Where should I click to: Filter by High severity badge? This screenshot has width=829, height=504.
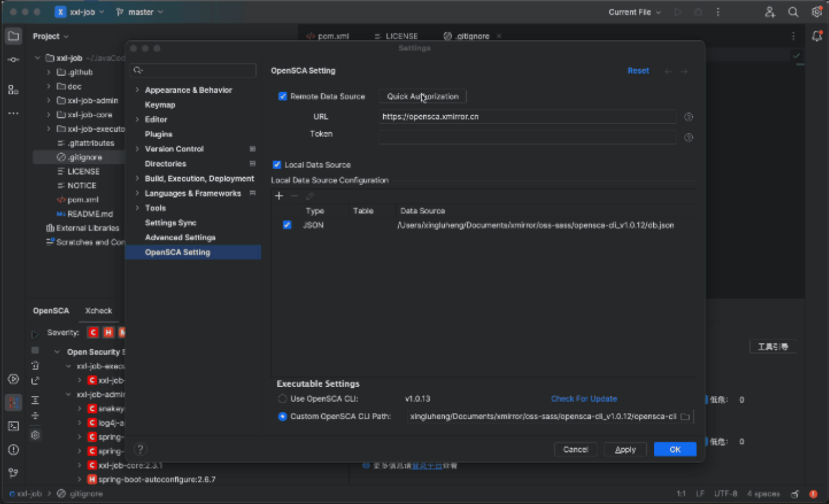108,333
